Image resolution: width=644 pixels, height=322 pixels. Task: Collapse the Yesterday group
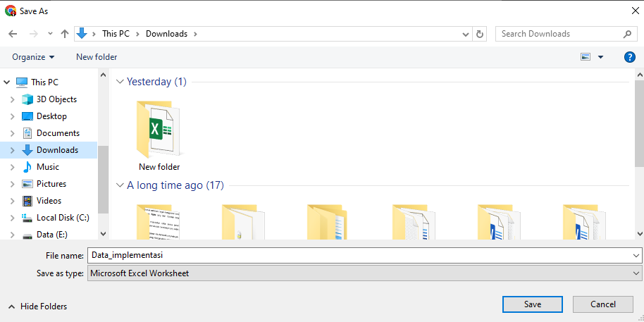pyautogui.click(x=120, y=82)
